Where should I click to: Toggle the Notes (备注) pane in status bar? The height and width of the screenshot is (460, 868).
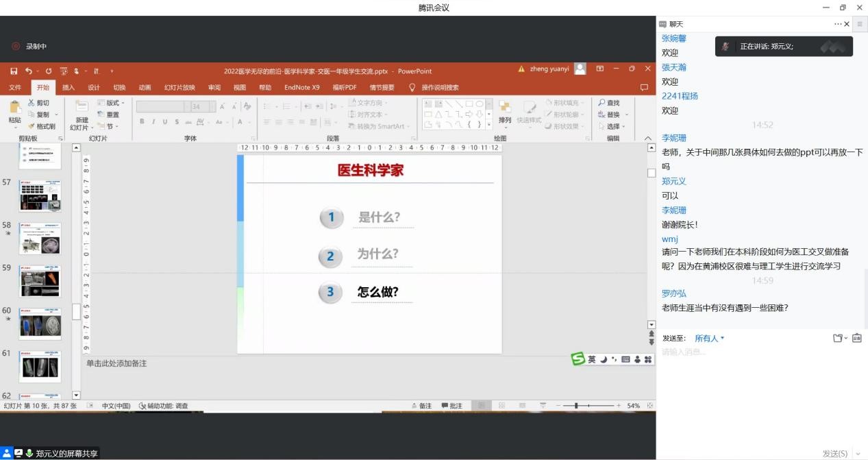tap(421, 406)
